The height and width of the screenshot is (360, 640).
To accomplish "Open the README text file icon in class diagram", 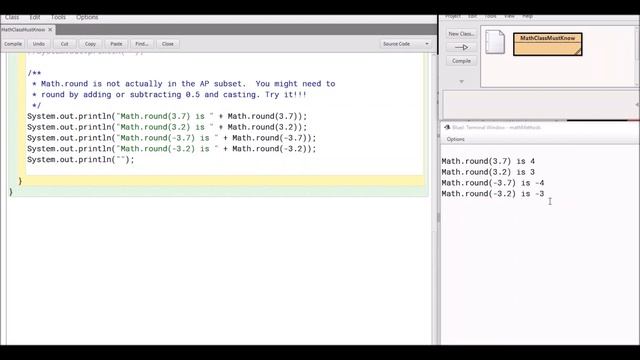I will coord(495,42).
